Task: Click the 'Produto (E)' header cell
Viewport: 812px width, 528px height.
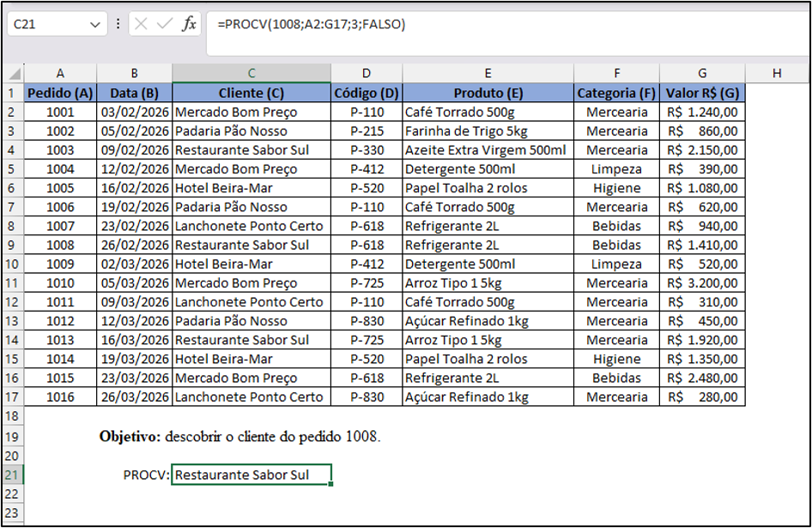Action: [x=488, y=94]
